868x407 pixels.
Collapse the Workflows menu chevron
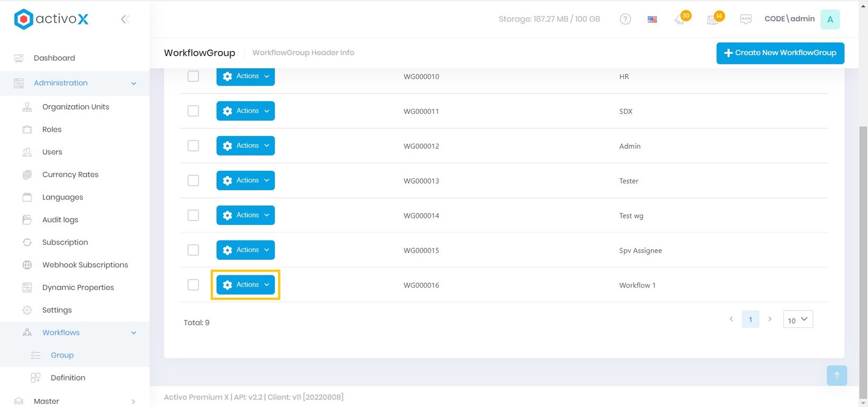click(x=133, y=333)
